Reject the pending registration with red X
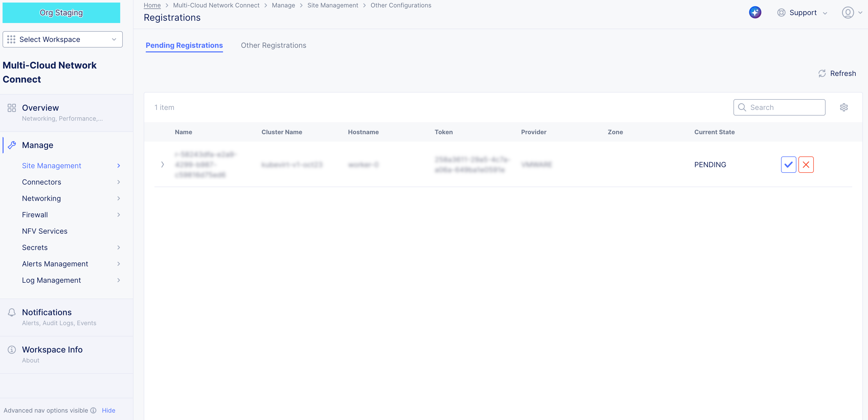The width and height of the screenshot is (868, 420). (x=806, y=165)
